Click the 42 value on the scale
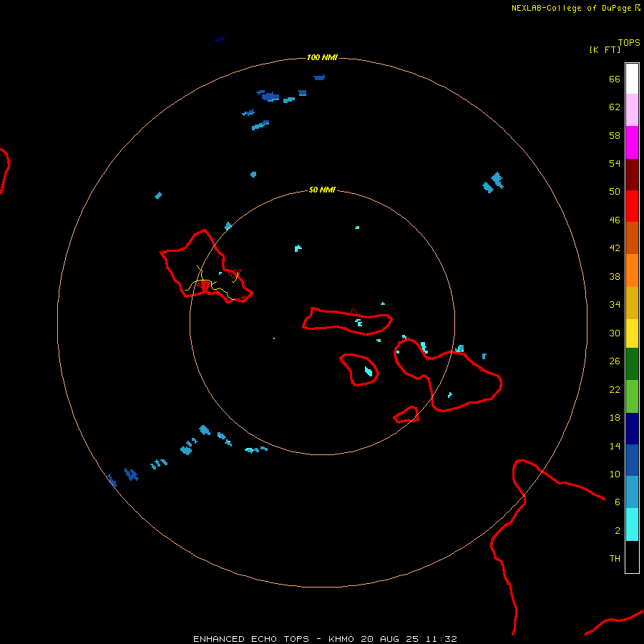 615,248
